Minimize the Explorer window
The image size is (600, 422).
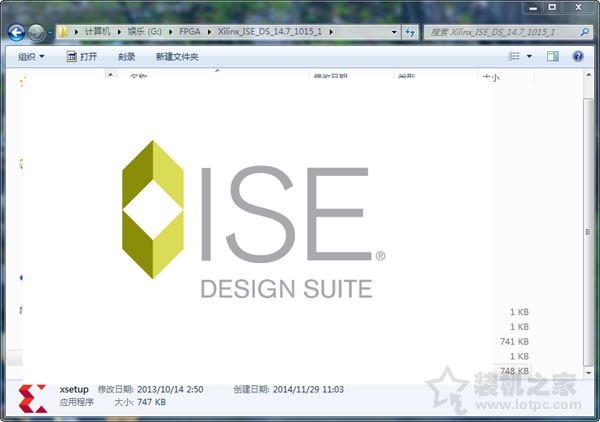534,8
